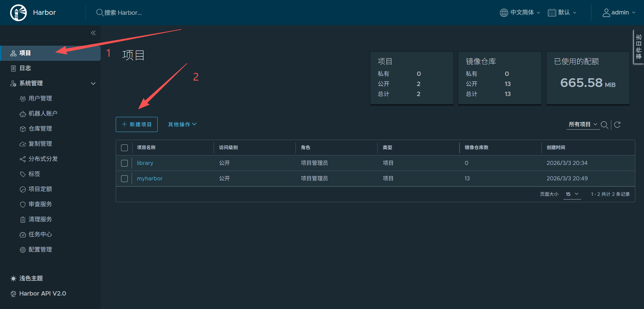The height and width of the screenshot is (309, 644).
Task: Click the 项目定额 quota icon
Action: tap(22, 189)
